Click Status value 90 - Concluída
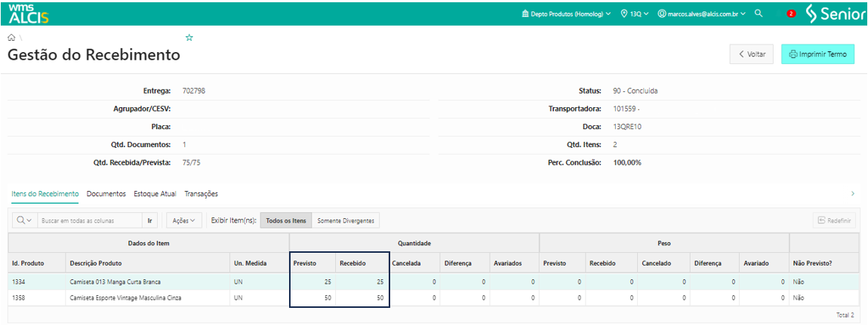Viewport: 868px width, 326px height. (636, 91)
